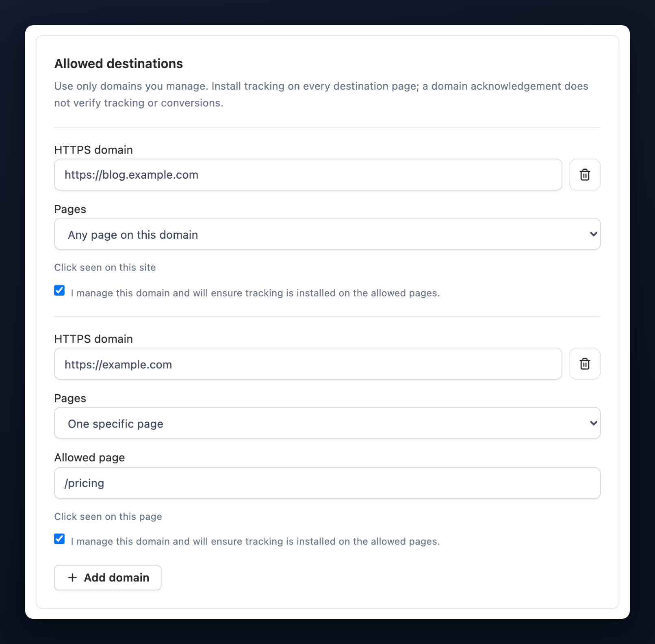655x644 pixels.
Task: Delete the blog.example.com domain entry
Action: coord(585,175)
